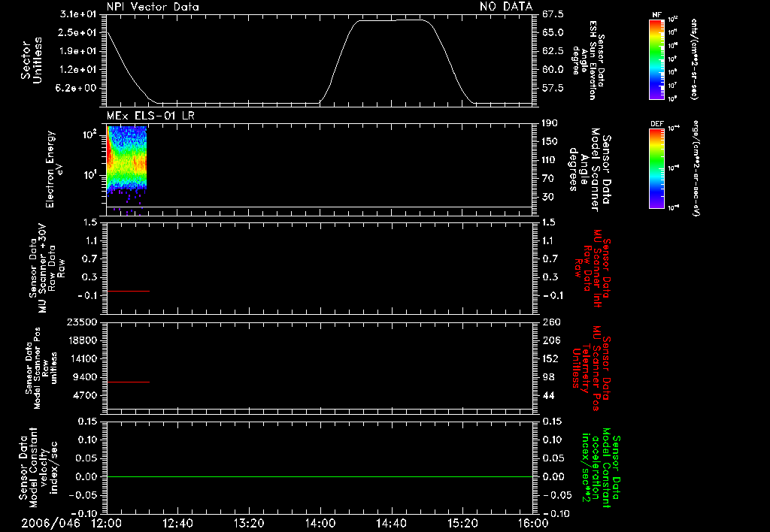
Task: Click the 3.1e+01 sector axis value
Action: pyautogui.click(x=78, y=14)
